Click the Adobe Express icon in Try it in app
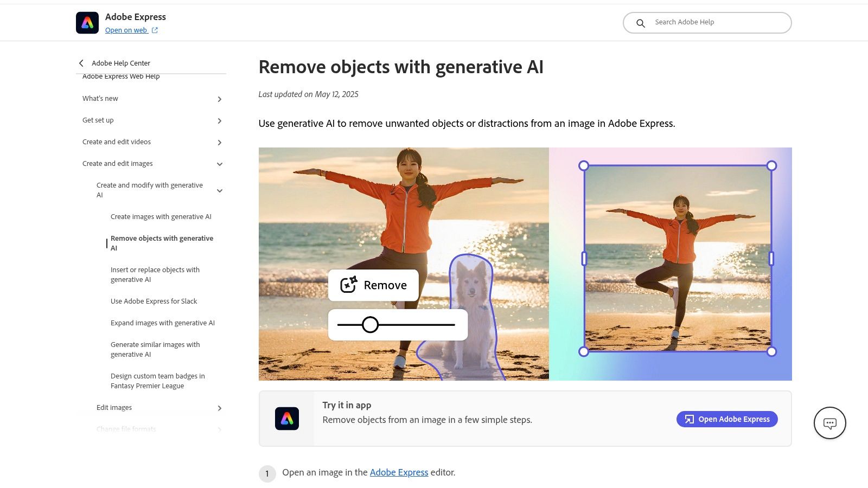 pyautogui.click(x=287, y=419)
